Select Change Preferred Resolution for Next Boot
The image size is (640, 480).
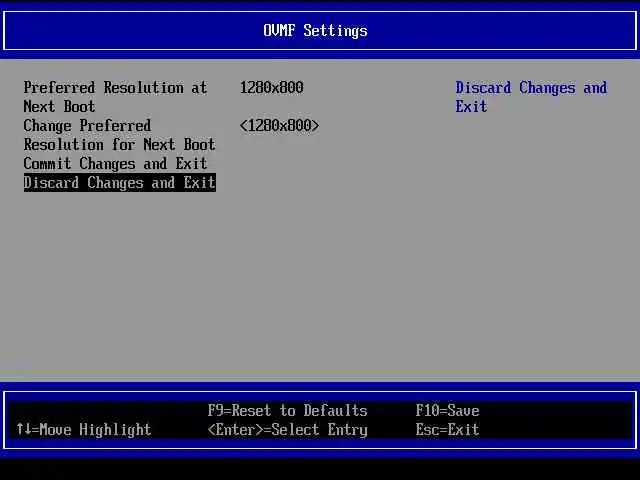click(119, 135)
